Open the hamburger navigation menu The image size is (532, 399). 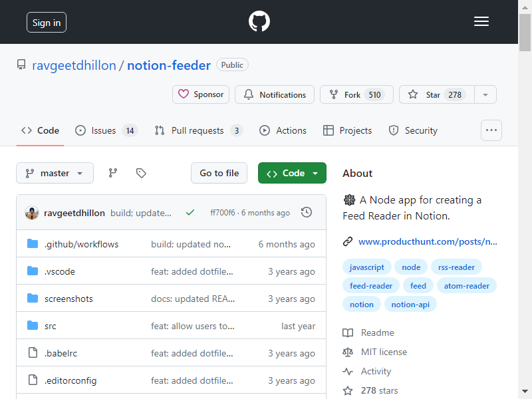[x=481, y=22]
